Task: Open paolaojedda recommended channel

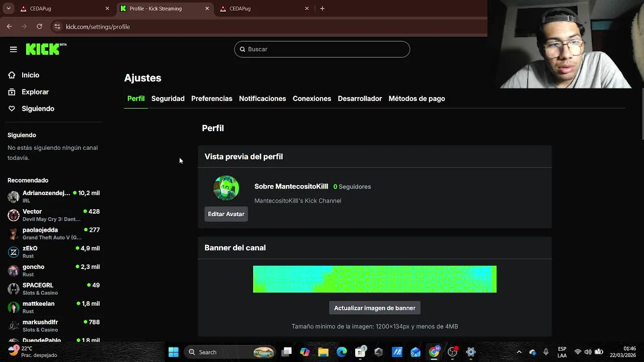Action: (54, 233)
